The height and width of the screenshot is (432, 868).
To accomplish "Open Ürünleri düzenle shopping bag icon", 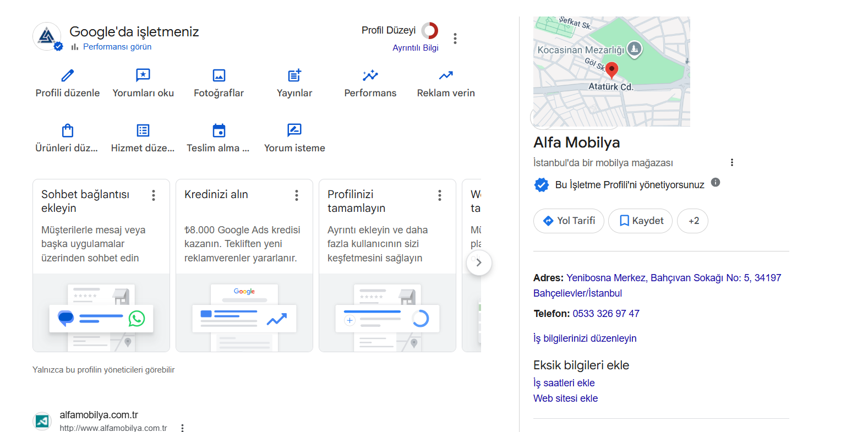I will [68, 130].
